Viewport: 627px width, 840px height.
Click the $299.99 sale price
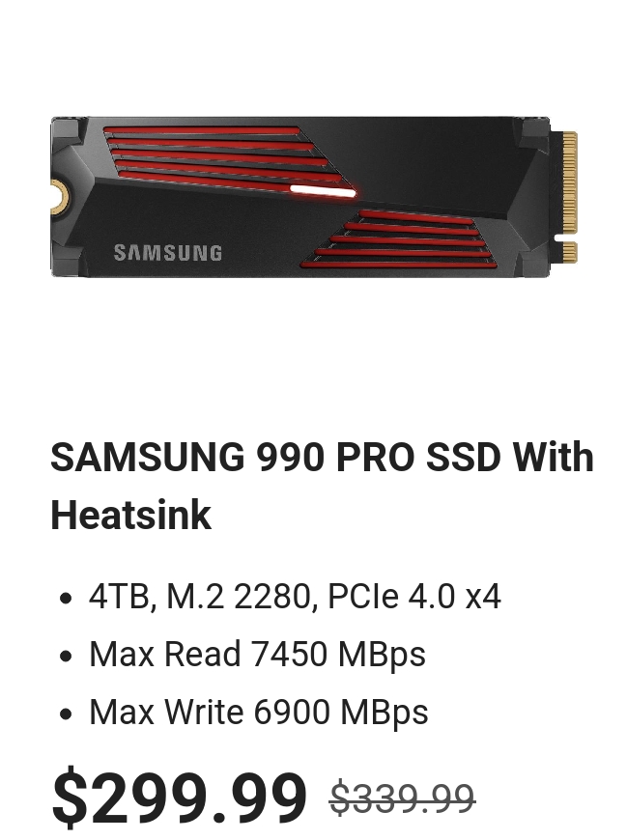(179, 797)
